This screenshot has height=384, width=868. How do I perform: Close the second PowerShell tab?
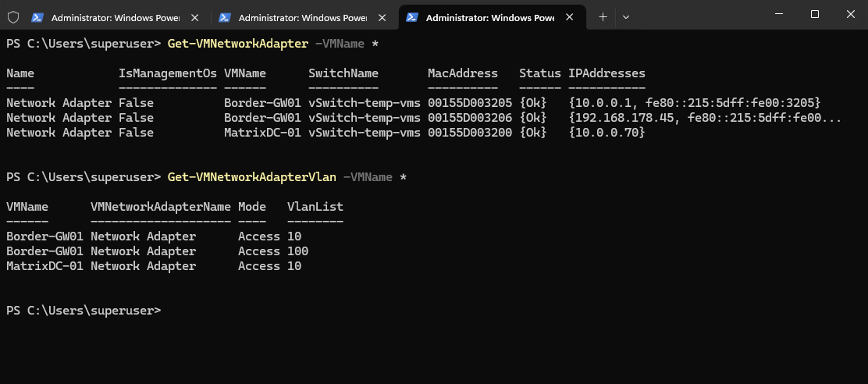point(382,17)
